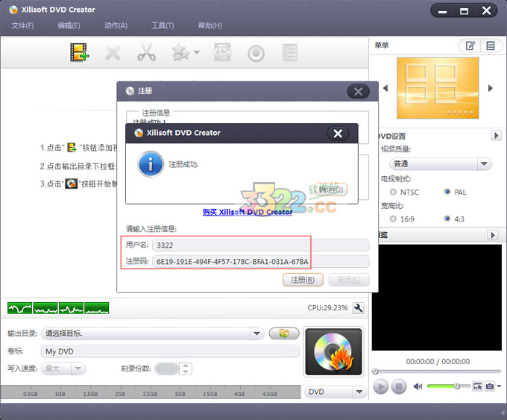The height and width of the screenshot is (420, 507).
Task: Click the 关闭(C) close button
Action: coord(349,280)
